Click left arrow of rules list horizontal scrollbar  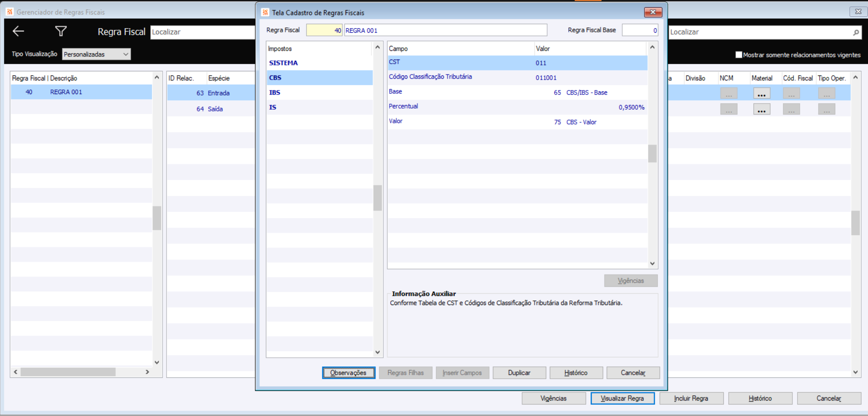[x=15, y=372]
